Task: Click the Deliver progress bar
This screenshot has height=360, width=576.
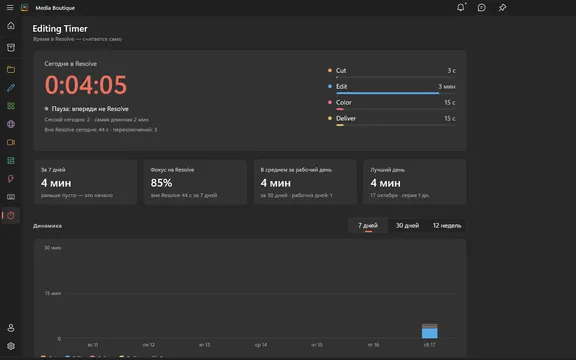Action: (x=396, y=125)
